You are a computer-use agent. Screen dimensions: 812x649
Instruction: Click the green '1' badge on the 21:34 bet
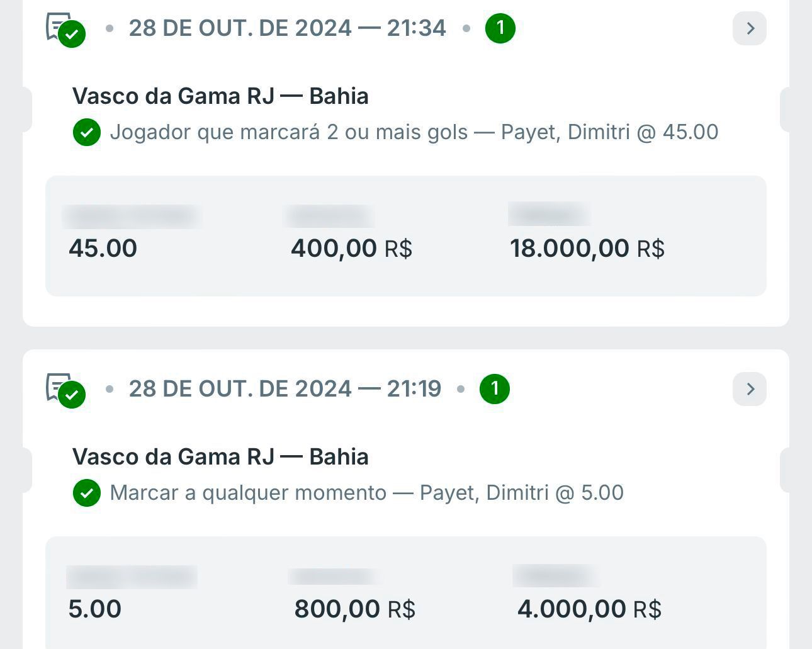[x=500, y=28]
